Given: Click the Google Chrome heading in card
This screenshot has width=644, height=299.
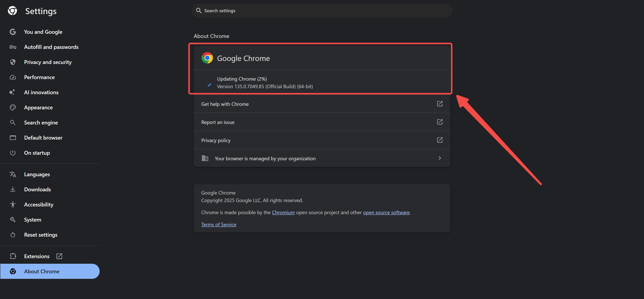Looking at the screenshot, I should pyautogui.click(x=244, y=58).
